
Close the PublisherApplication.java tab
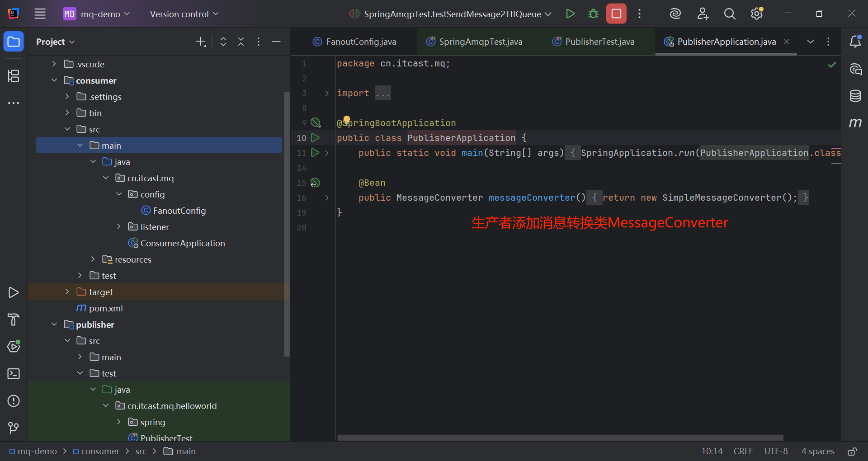(x=787, y=42)
